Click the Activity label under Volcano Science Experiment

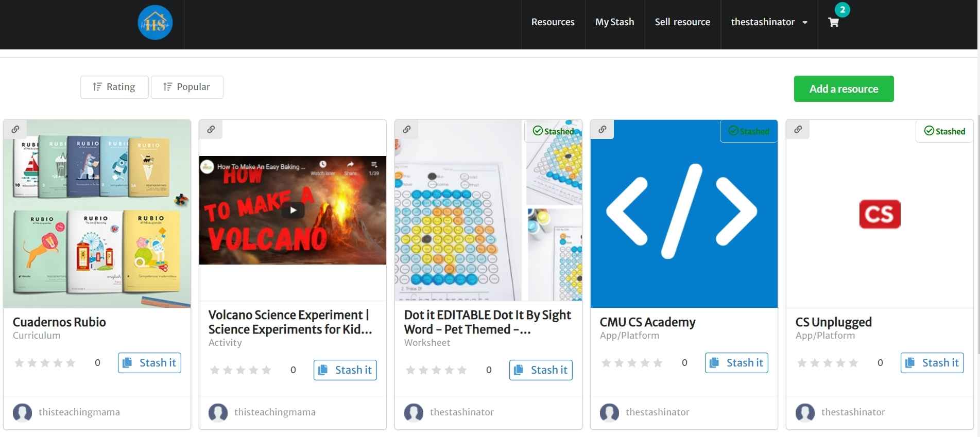tap(225, 343)
